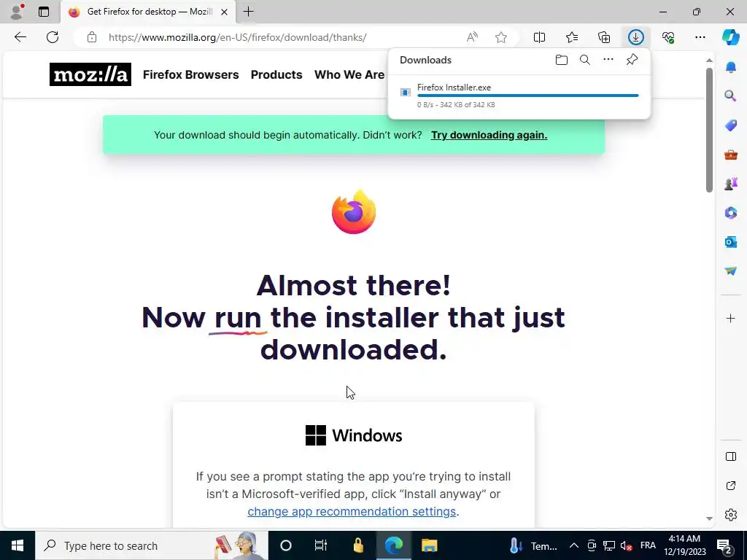Open sidebar Games chess icon
This screenshot has width=747, height=560.
coord(730,183)
